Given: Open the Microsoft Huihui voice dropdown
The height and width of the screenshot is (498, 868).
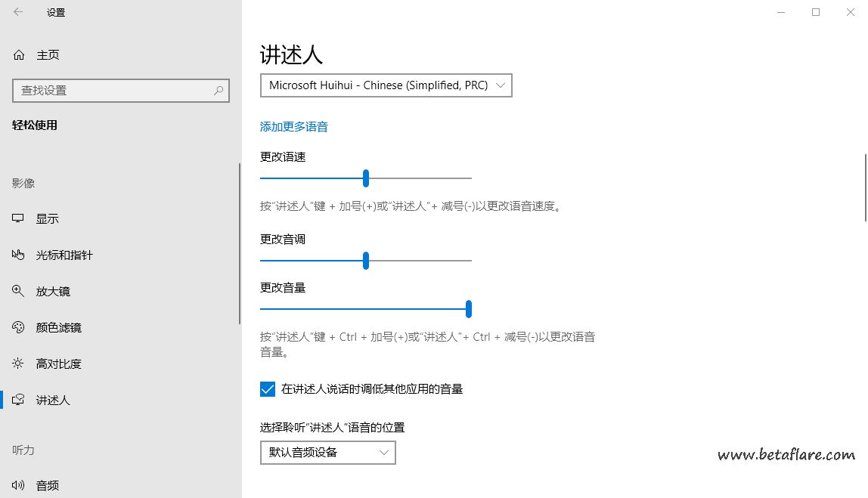Looking at the screenshot, I should pyautogui.click(x=386, y=85).
